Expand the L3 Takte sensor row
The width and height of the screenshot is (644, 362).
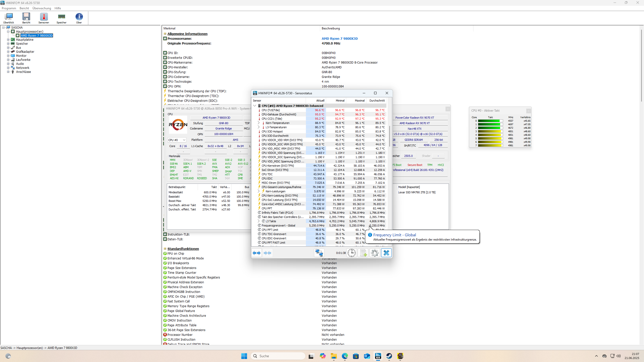tap(259, 221)
